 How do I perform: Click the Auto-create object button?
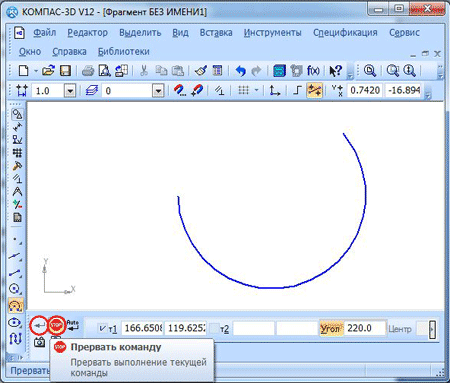(73, 325)
